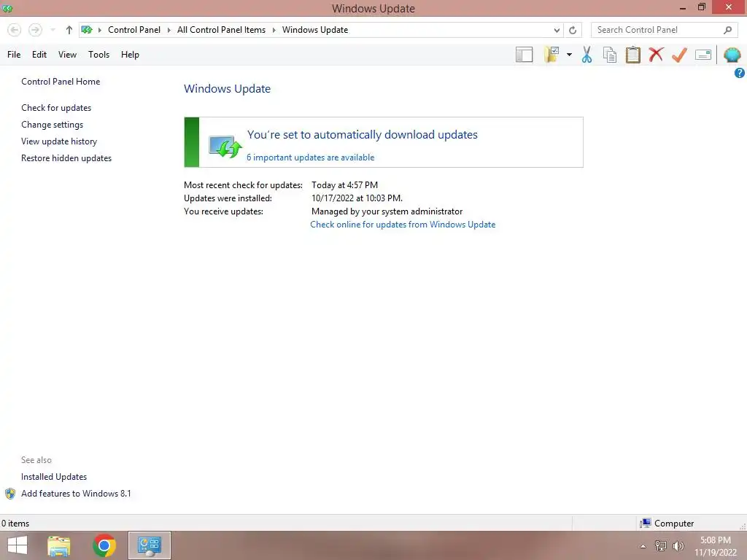The width and height of the screenshot is (747, 560).
Task: Select All Control Panel Items breadcrumb
Action: click(221, 30)
